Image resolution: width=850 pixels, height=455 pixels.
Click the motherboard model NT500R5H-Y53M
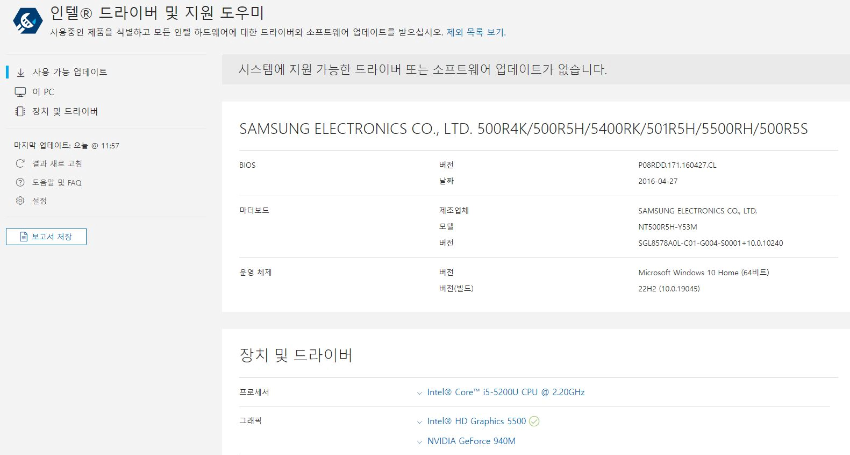(x=667, y=227)
